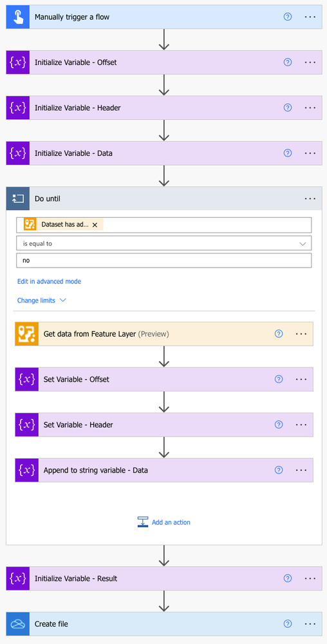
Task: Click the condition value field containing no
Action: coord(163,260)
